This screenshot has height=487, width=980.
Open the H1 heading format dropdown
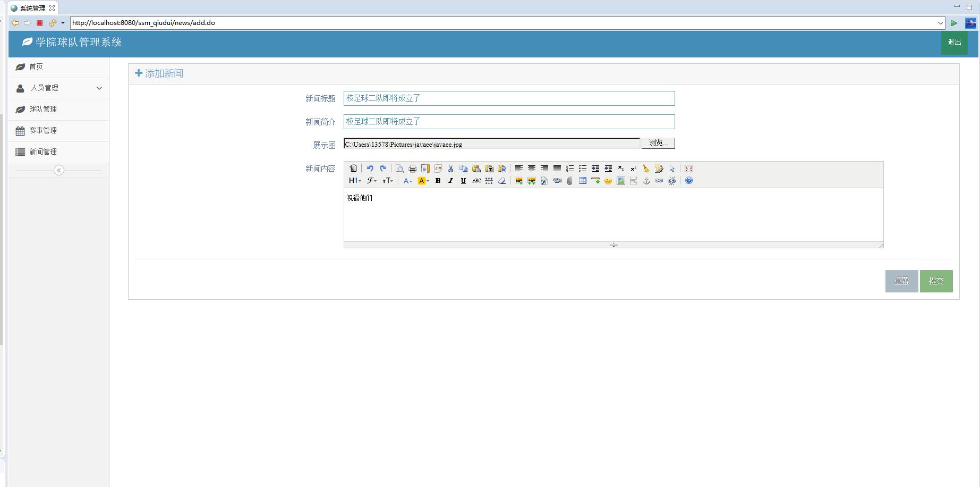[355, 181]
